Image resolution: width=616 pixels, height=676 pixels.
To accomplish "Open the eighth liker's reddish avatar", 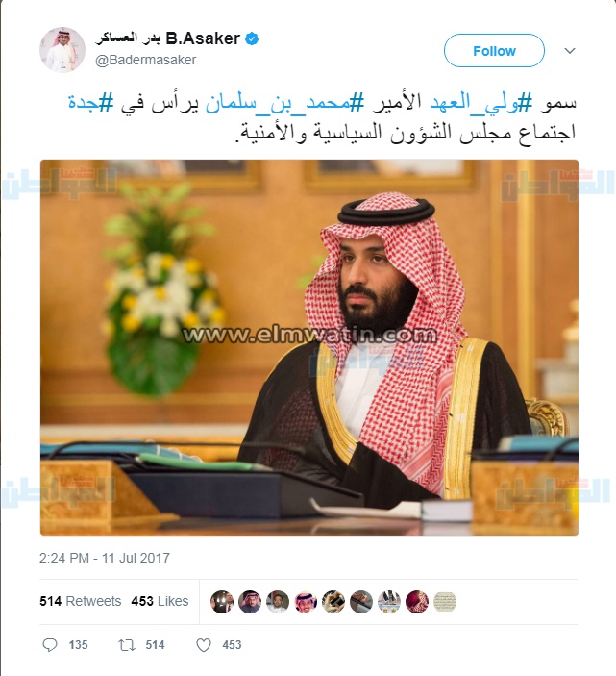I will [x=417, y=601].
